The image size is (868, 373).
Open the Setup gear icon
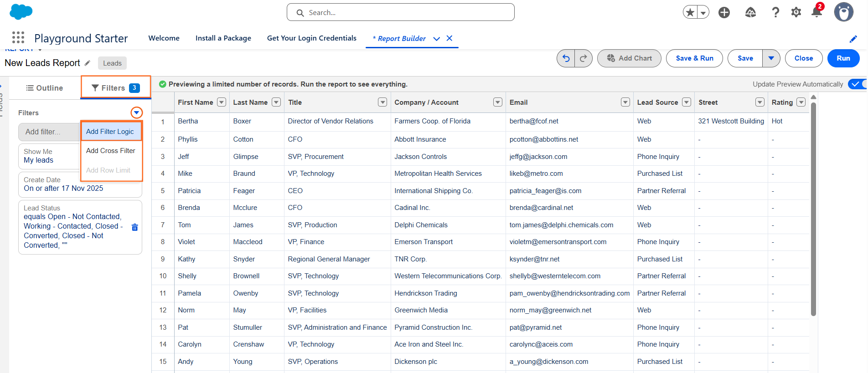[x=796, y=12]
